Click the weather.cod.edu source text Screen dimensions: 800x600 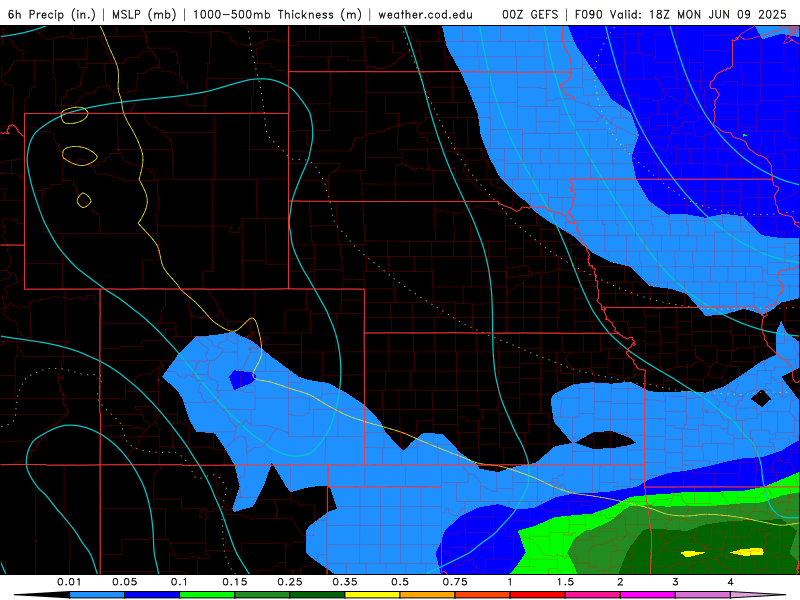tap(425, 14)
